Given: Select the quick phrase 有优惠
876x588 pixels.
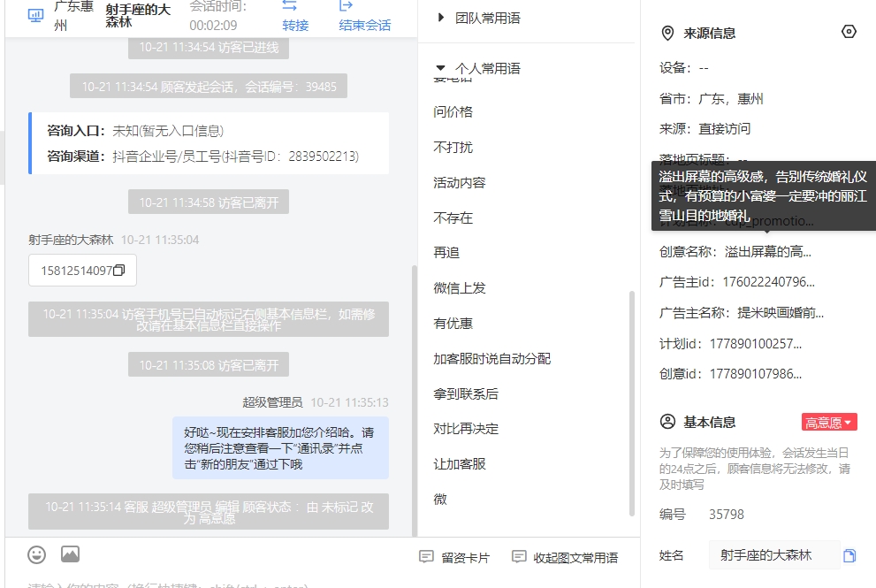Looking at the screenshot, I should coord(453,323).
